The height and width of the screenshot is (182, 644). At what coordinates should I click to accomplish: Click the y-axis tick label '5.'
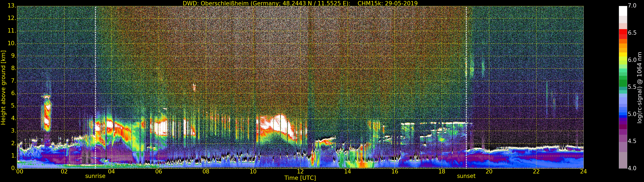(13, 106)
